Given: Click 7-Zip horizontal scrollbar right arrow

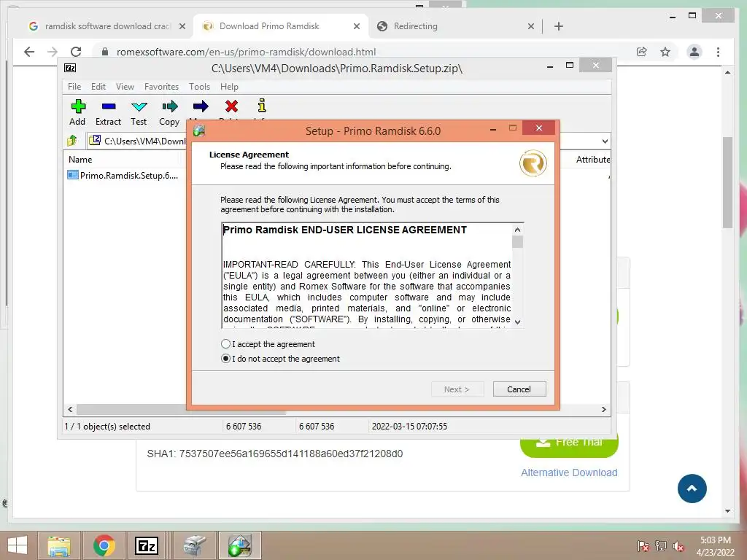Looking at the screenshot, I should (604, 409).
